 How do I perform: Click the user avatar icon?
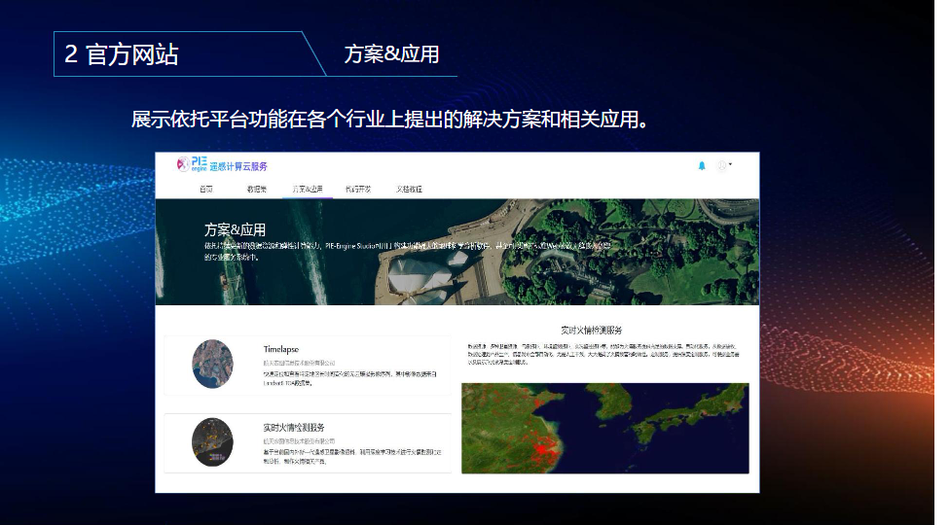[721, 166]
